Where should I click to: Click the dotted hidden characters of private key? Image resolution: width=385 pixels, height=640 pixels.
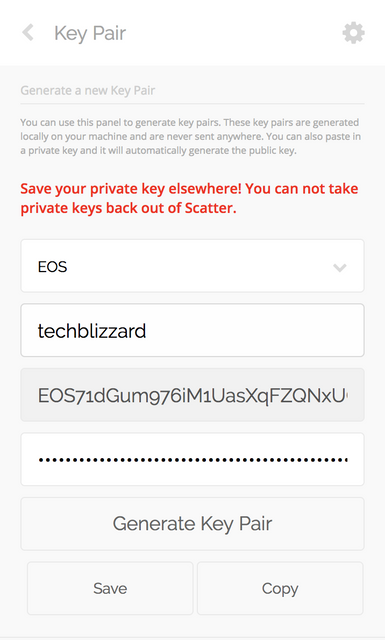click(193, 460)
